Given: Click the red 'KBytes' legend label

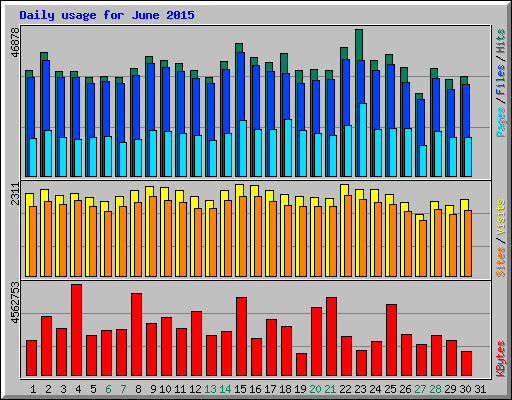Looking at the screenshot, I should [x=501, y=359].
